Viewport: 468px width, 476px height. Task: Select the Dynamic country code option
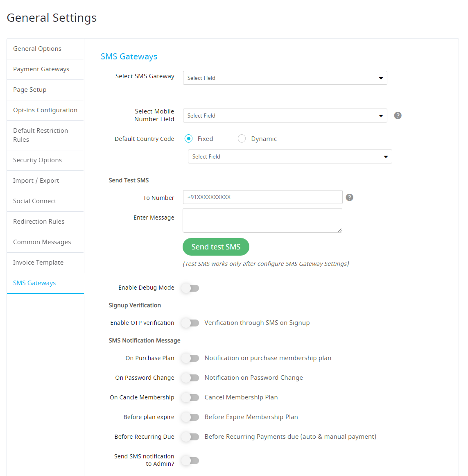point(242,139)
